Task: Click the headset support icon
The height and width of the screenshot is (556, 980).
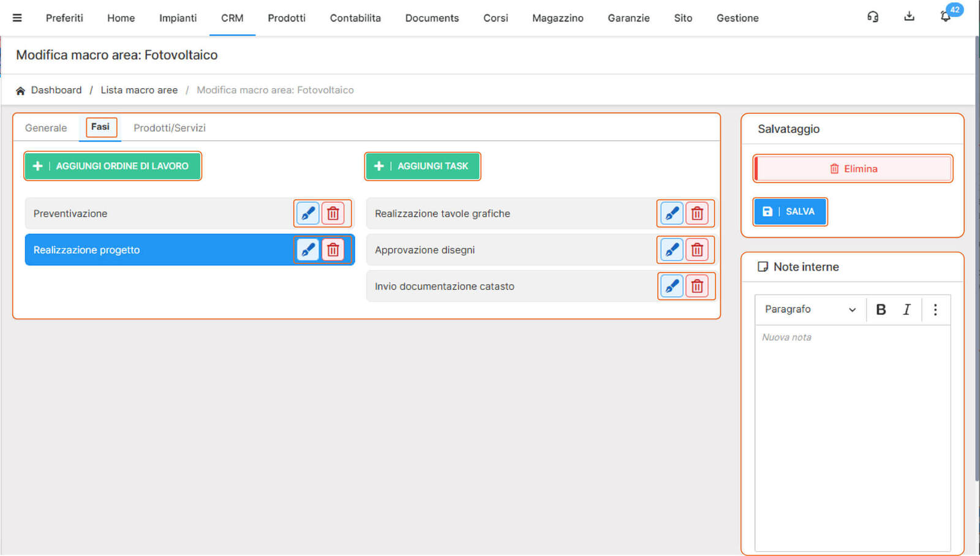Action: pos(873,17)
